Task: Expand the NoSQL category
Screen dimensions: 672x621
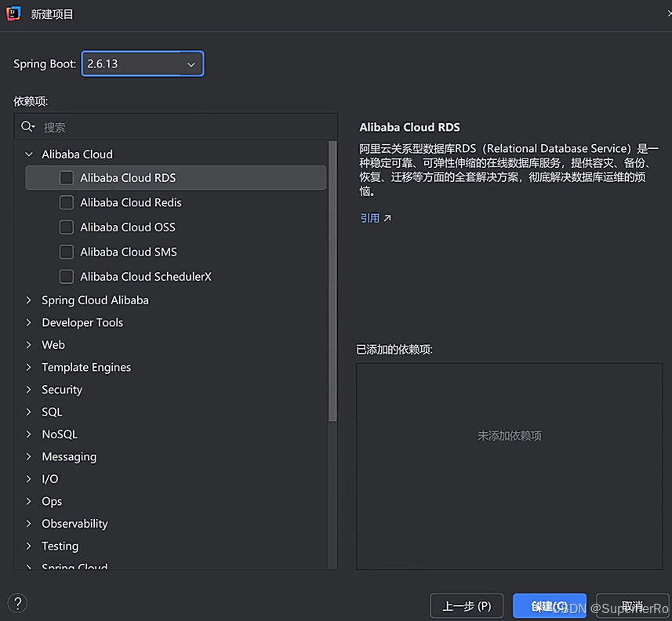Action: tap(29, 434)
